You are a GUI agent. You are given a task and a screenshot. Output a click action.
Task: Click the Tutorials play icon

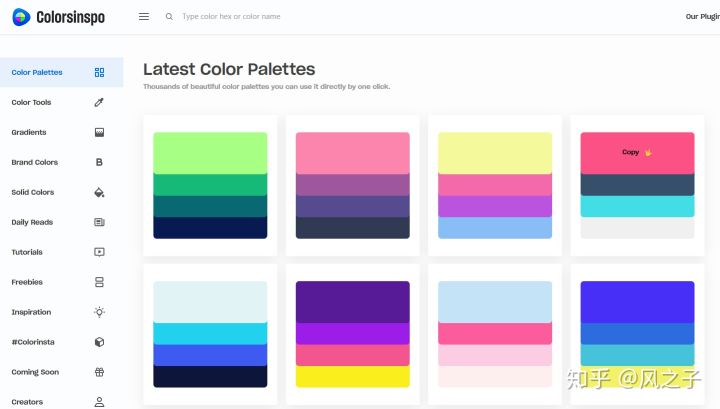pos(99,252)
